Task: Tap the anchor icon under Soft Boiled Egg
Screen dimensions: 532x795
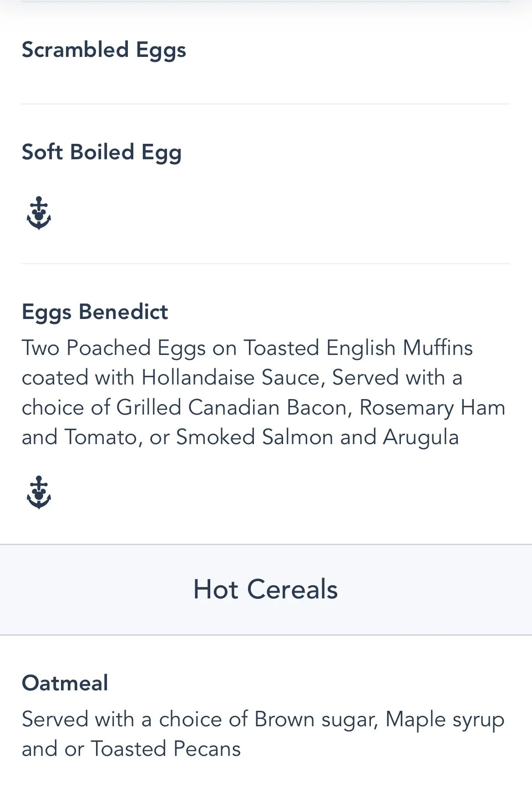Action: click(39, 213)
